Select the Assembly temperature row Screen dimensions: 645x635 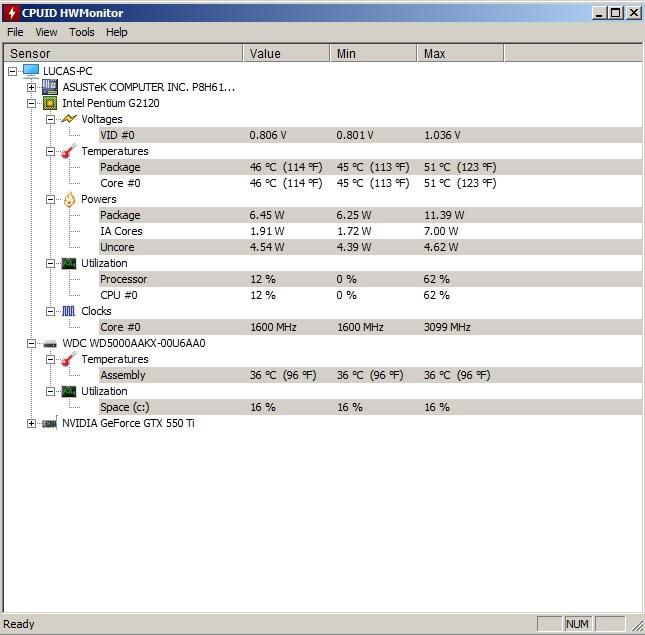click(370, 375)
